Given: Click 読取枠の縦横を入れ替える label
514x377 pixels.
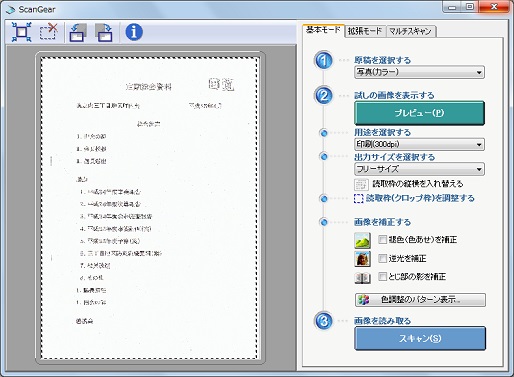Looking at the screenshot, I should (418, 184).
